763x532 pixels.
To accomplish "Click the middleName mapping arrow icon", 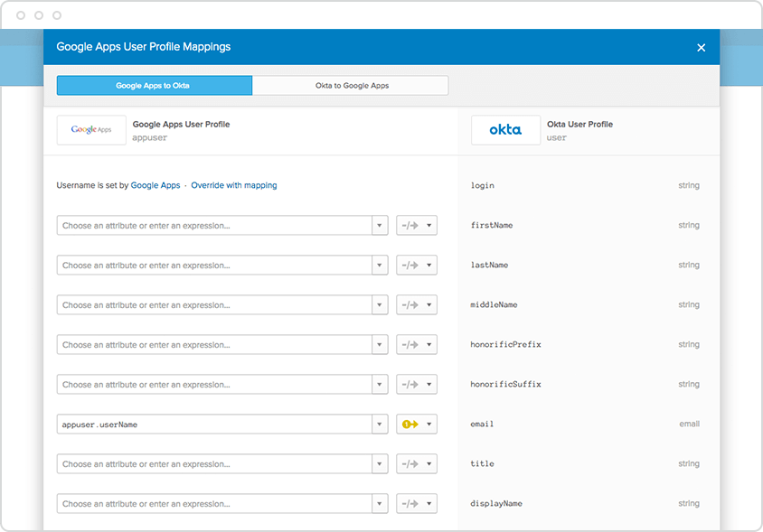I will (410, 305).
